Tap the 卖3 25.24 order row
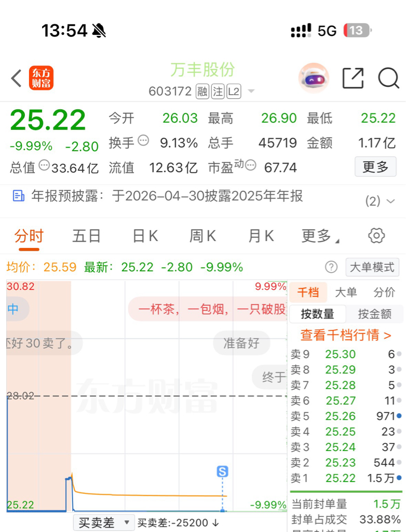Image resolution: width=406 pixels, height=532 pixels. tap(346, 447)
